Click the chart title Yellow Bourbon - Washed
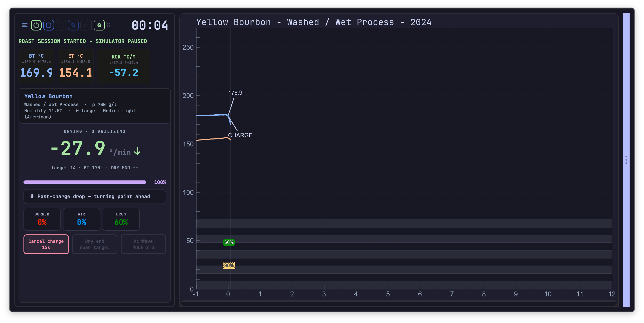 pyautogui.click(x=314, y=22)
